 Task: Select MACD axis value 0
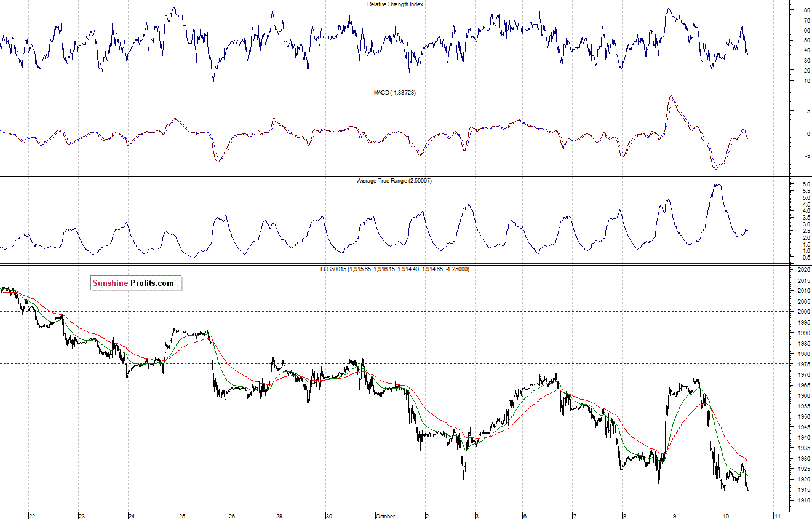pyautogui.click(x=807, y=133)
